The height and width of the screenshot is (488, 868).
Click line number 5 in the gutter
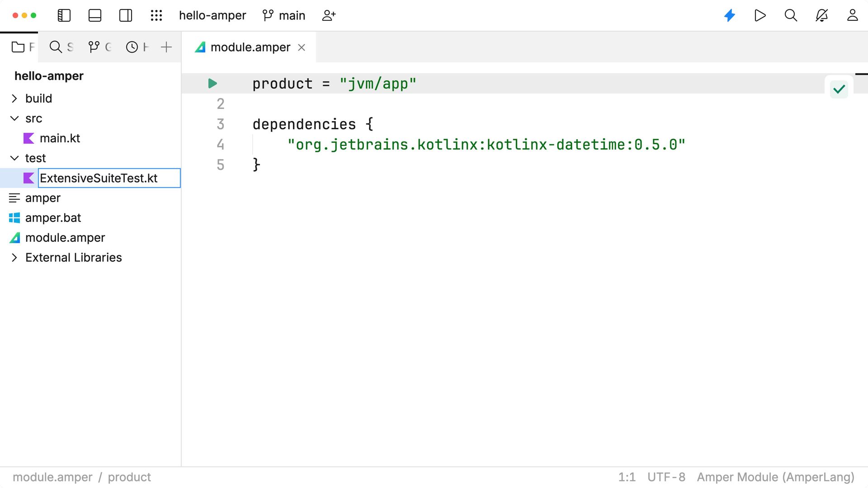pyautogui.click(x=221, y=165)
